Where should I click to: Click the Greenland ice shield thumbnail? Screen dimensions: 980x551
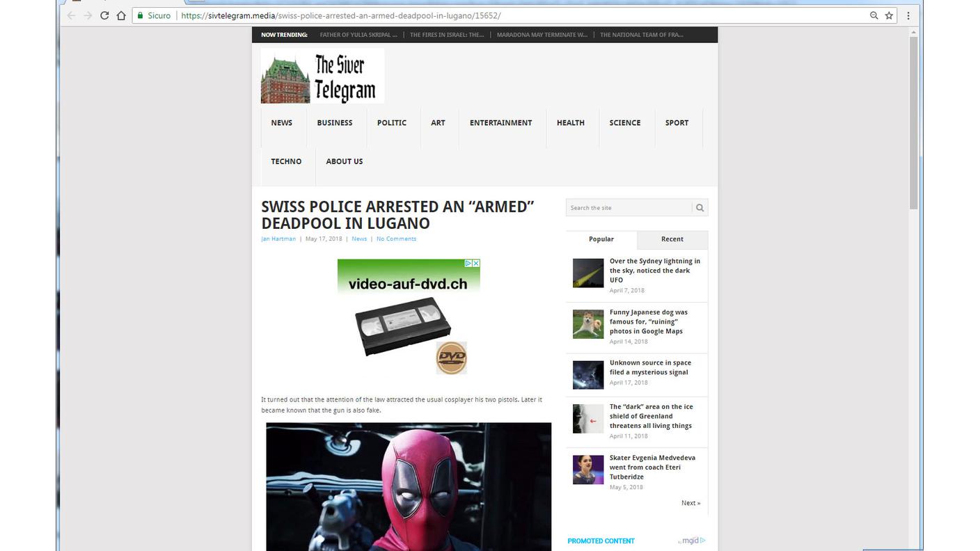click(588, 419)
